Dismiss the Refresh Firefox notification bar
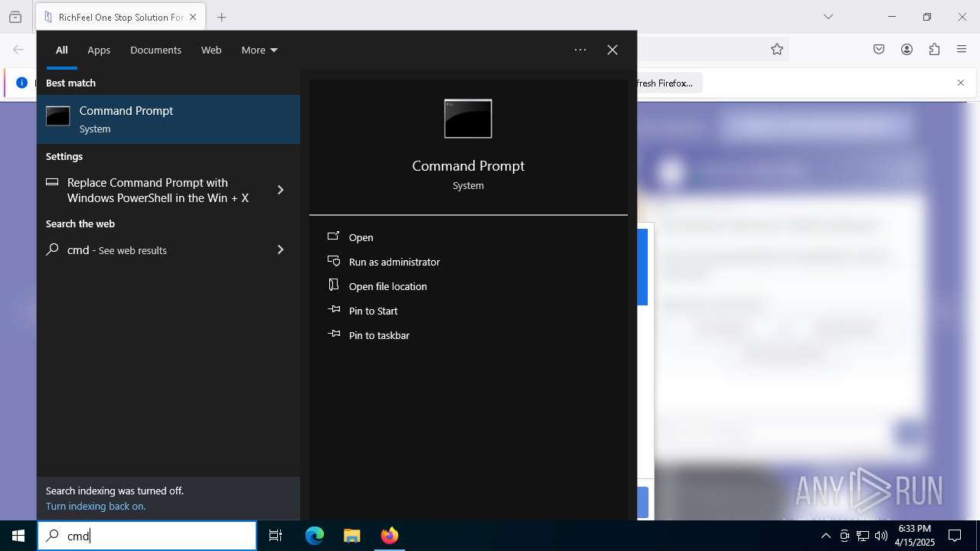Image resolution: width=980 pixels, height=551 pixels. pos(961,83)
